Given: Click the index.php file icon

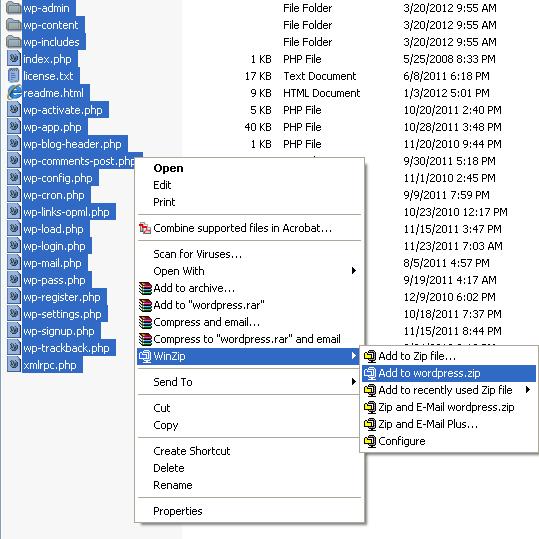Looking at the screenshot, I should pyautogui.click(x=14, y=58).
